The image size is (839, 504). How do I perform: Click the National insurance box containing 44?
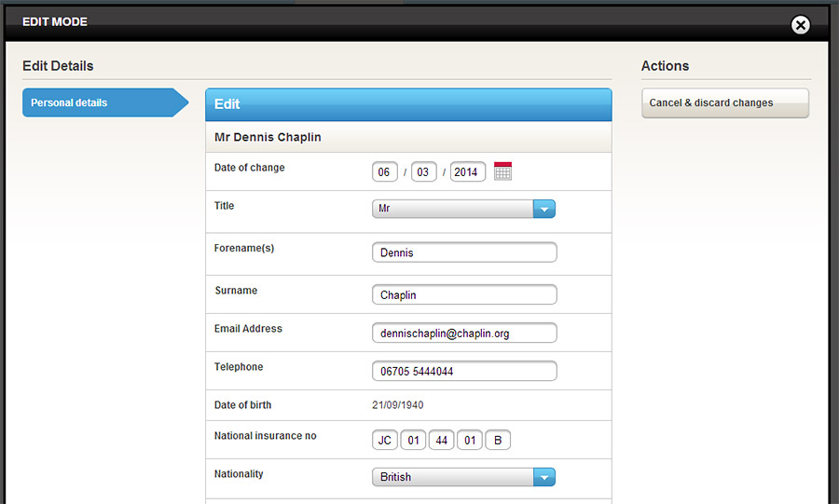[442, 441]
